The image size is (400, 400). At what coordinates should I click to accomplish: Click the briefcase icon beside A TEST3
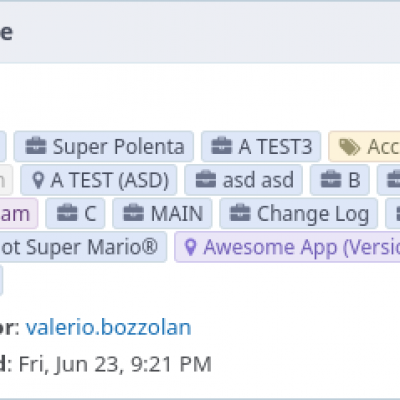click(221, 146)
